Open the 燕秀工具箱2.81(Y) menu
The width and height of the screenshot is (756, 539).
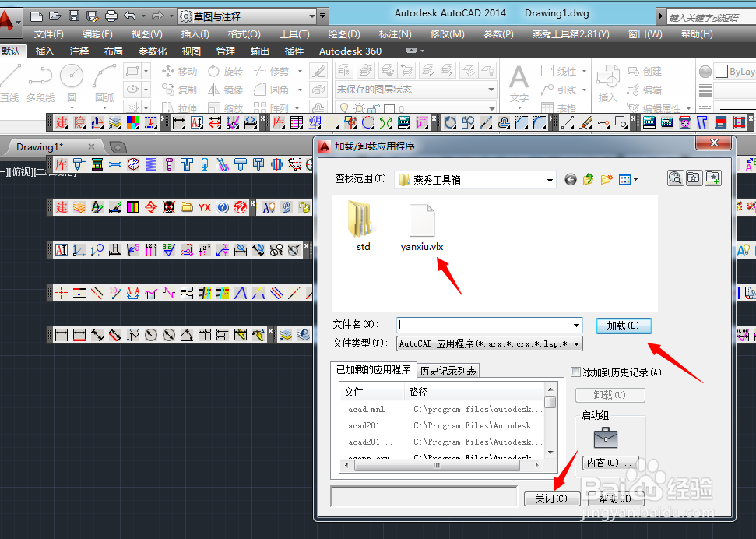pos(571,34)
